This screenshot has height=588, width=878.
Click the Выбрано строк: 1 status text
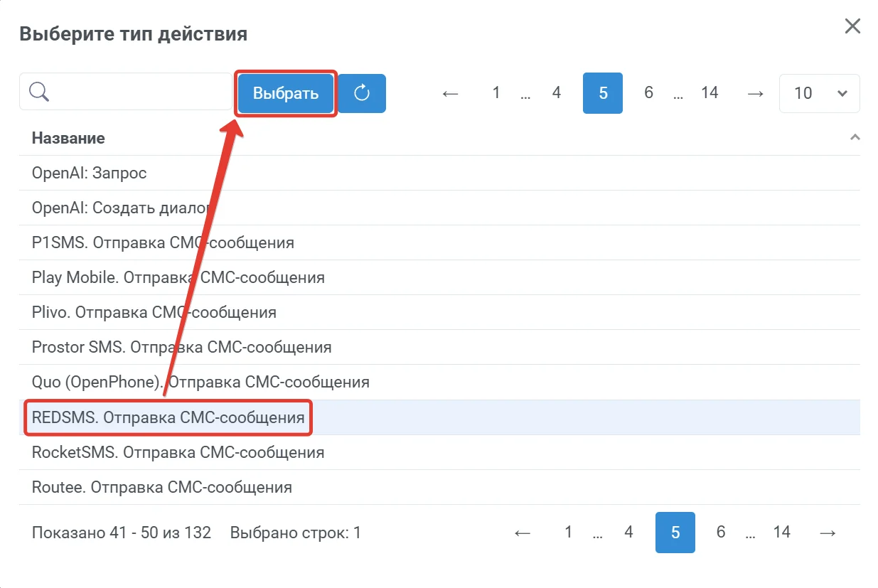coord(296,533)
